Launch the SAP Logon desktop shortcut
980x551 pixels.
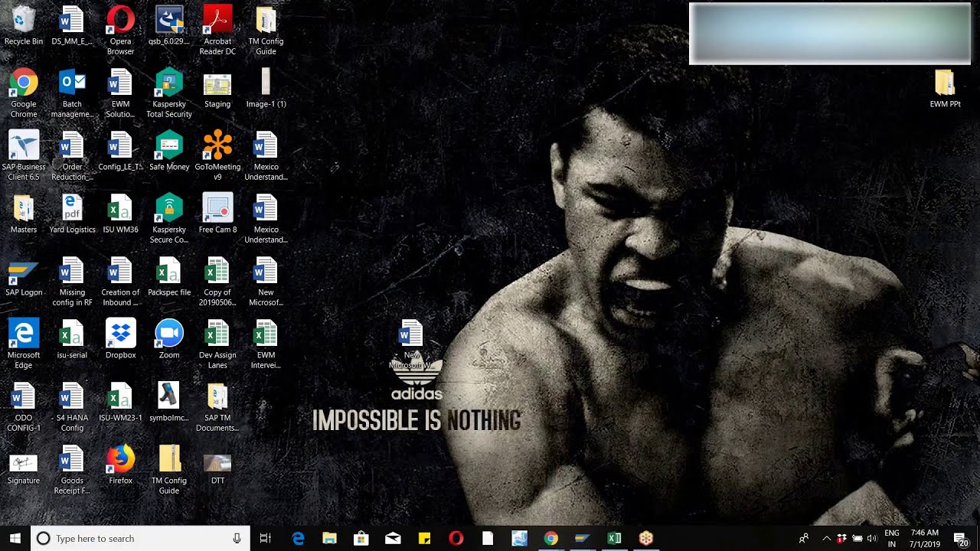pyautogui.click(x=24, y=277)
